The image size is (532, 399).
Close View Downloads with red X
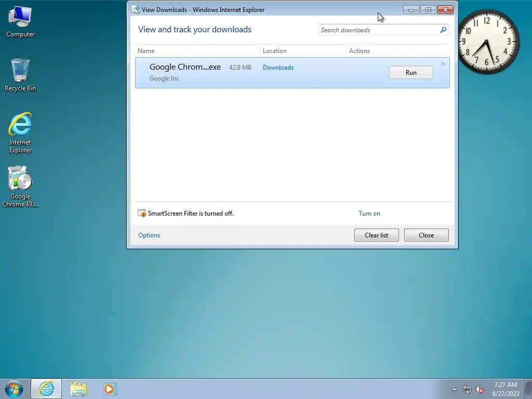[445, 9]
